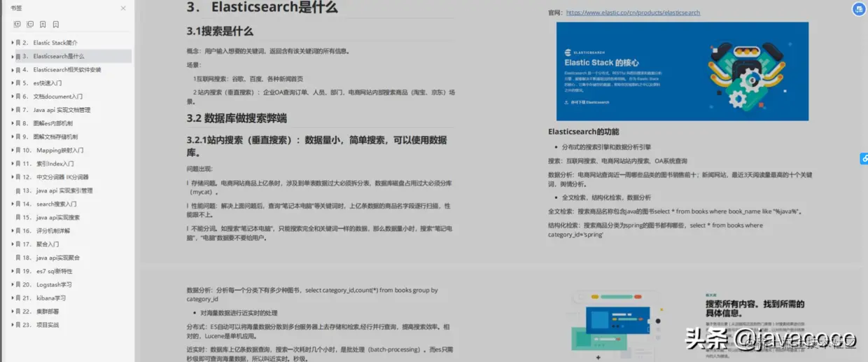Click the expand-all bookmarks icon

[x=17, y=25]
